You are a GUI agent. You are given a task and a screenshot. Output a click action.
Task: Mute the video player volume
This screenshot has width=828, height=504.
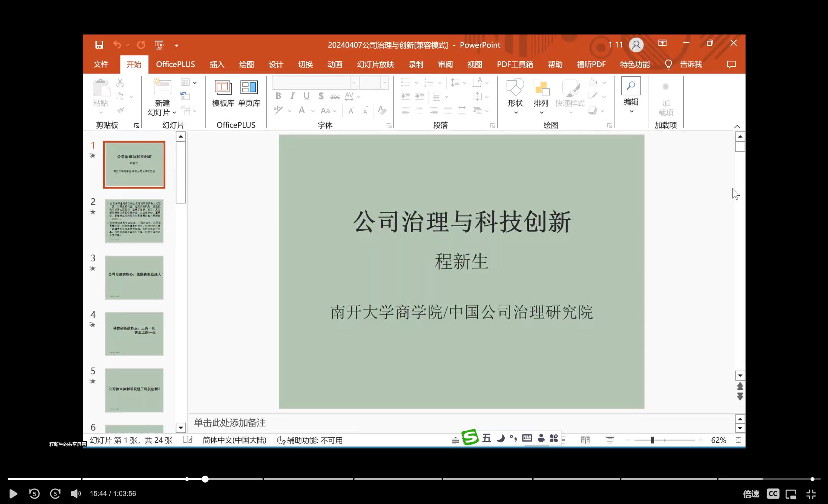click(x=76, y=494)
